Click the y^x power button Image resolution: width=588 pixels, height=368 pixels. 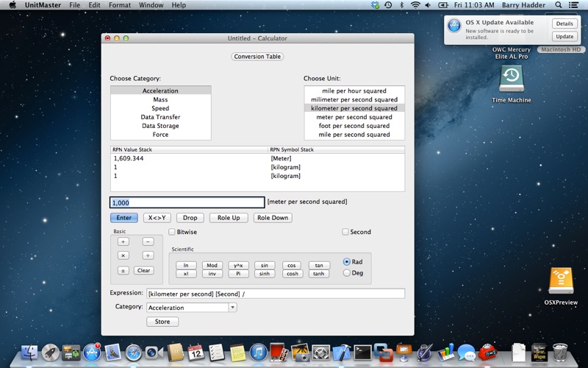pyautogui.click(x=238, y=265)
